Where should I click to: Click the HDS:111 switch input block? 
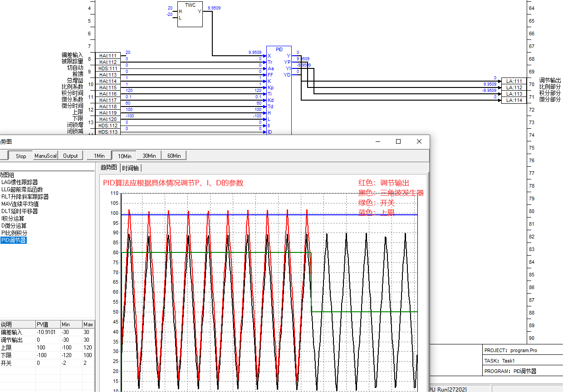[108, 68]
